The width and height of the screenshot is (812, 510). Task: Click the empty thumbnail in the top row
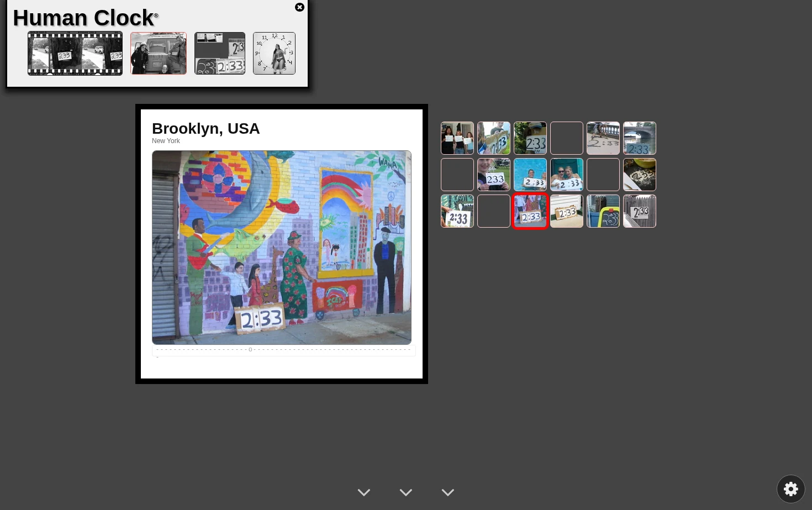[x=567, y=138]
